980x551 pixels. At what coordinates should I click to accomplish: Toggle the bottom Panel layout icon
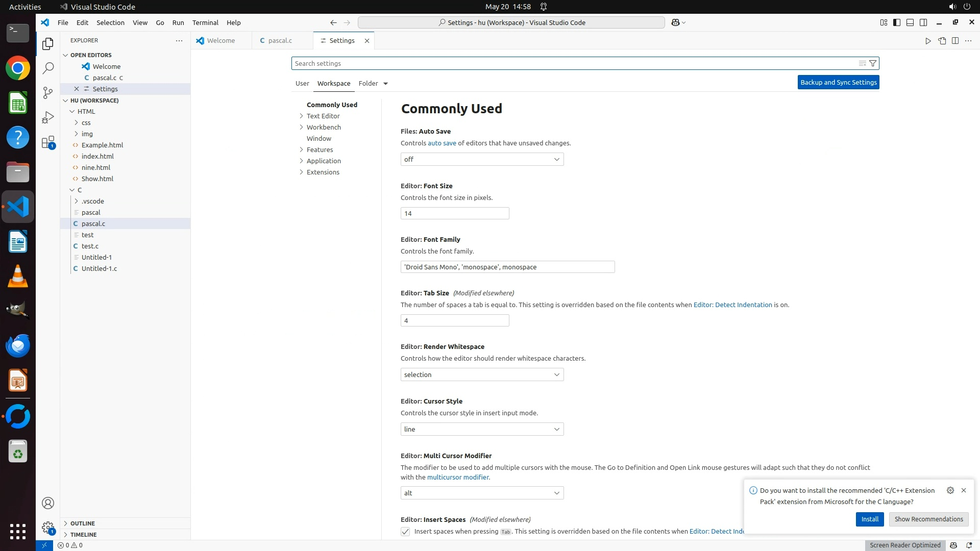tap(910, 22)
